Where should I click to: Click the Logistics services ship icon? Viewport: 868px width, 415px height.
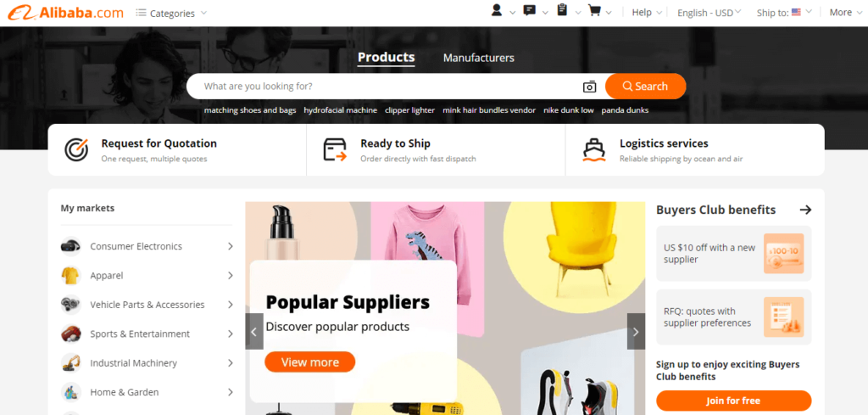click(x=594, y=149)
